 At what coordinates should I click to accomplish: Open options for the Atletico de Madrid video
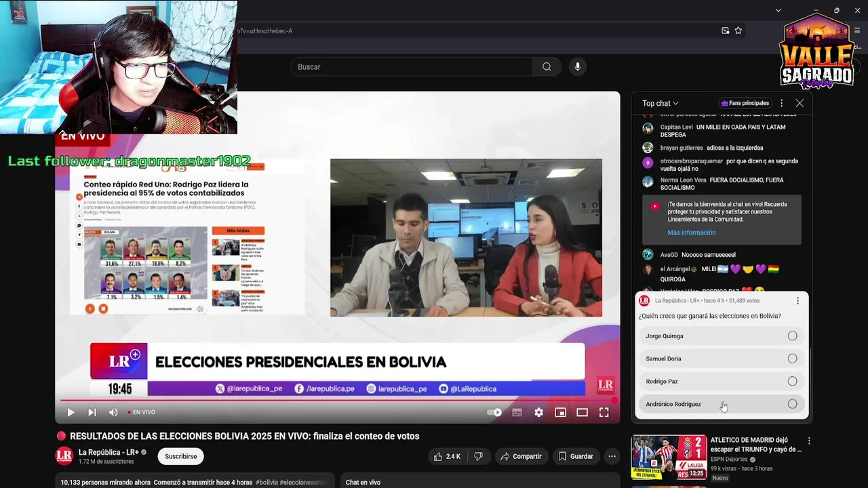click(808, 441)
